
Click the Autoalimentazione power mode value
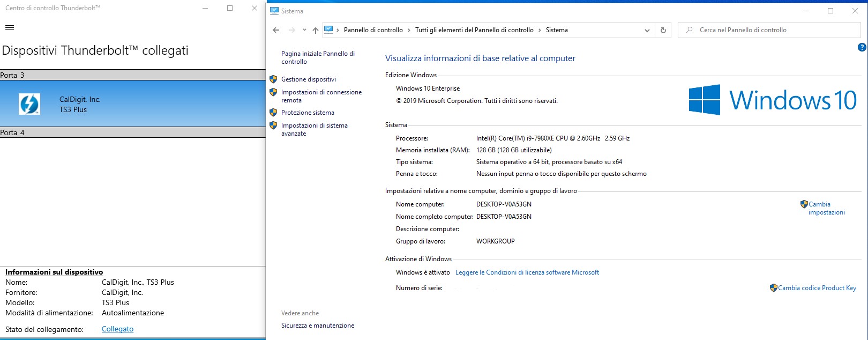[133, 313]
